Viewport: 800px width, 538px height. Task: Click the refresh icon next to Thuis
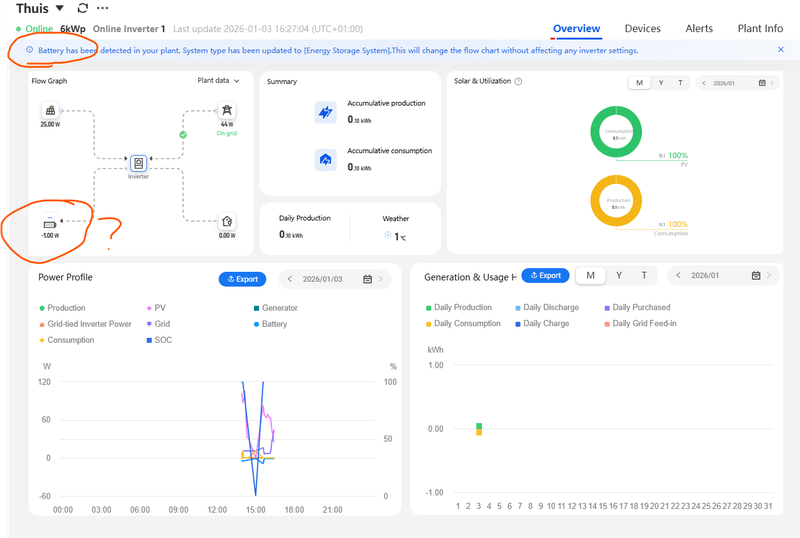[83, 8]
